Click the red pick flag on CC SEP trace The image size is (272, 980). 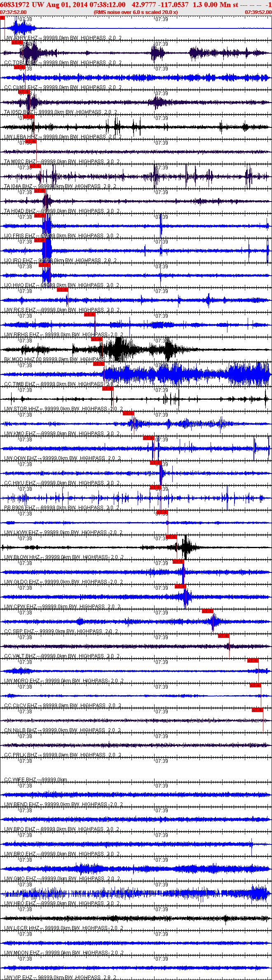208,611
